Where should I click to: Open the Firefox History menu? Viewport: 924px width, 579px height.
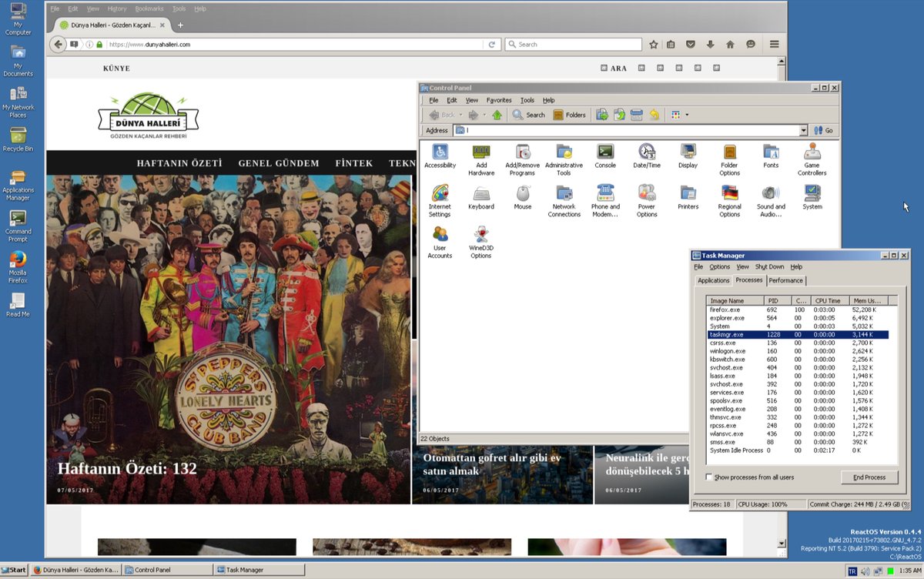coord(117,8)
